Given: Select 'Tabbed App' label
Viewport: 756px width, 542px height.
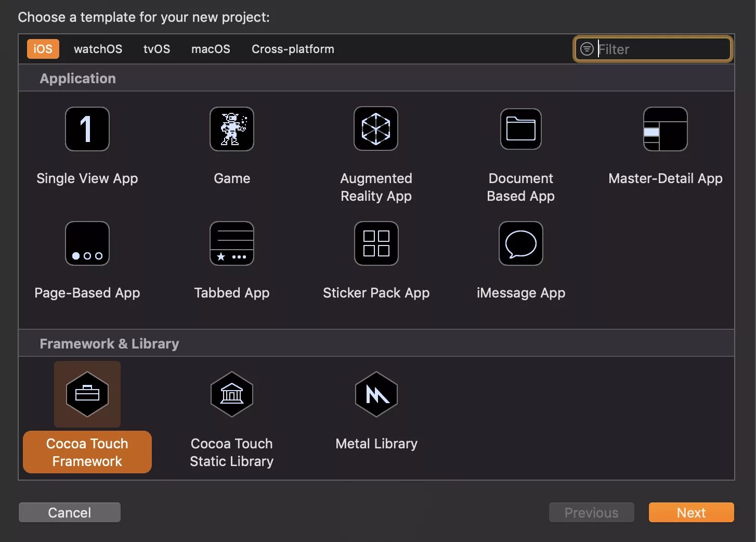Looking at the screenshot, I should coord(232,293).
